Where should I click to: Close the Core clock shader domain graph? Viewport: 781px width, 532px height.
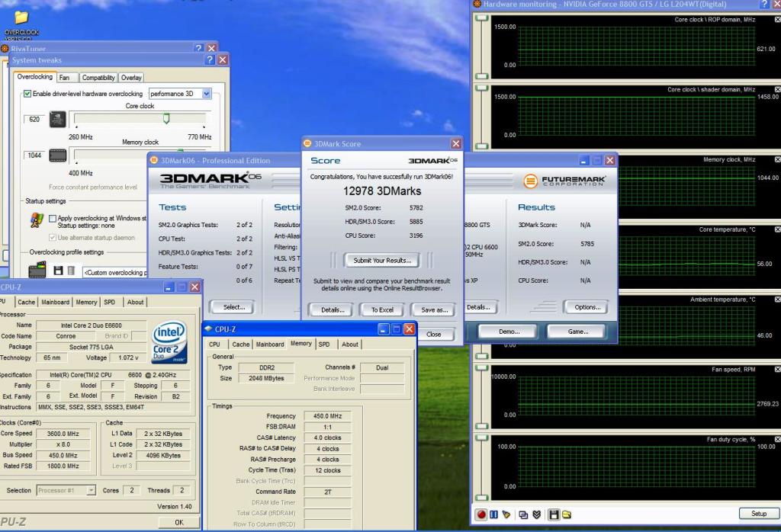pyautogui.click(x=777, y=89)
